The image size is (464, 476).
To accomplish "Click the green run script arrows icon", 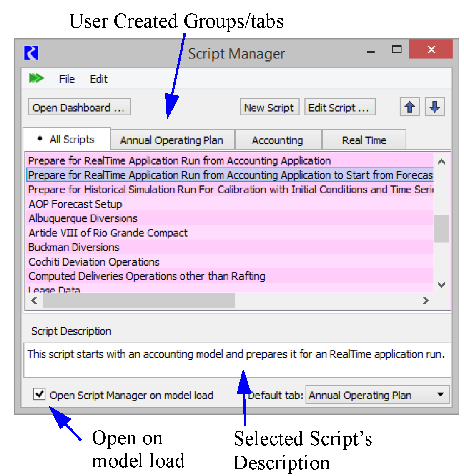I will click(x=36, y=78).
